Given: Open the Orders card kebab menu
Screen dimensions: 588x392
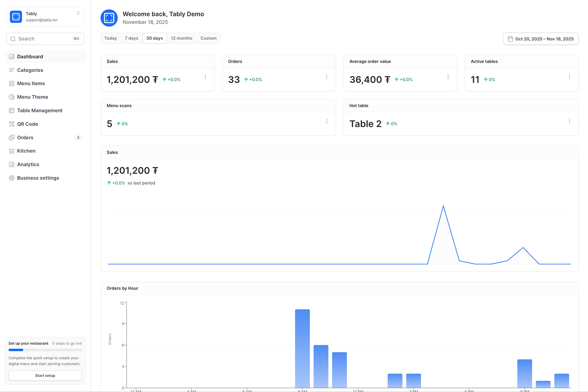Looking at the screenshot, I should tap(327, 77).
